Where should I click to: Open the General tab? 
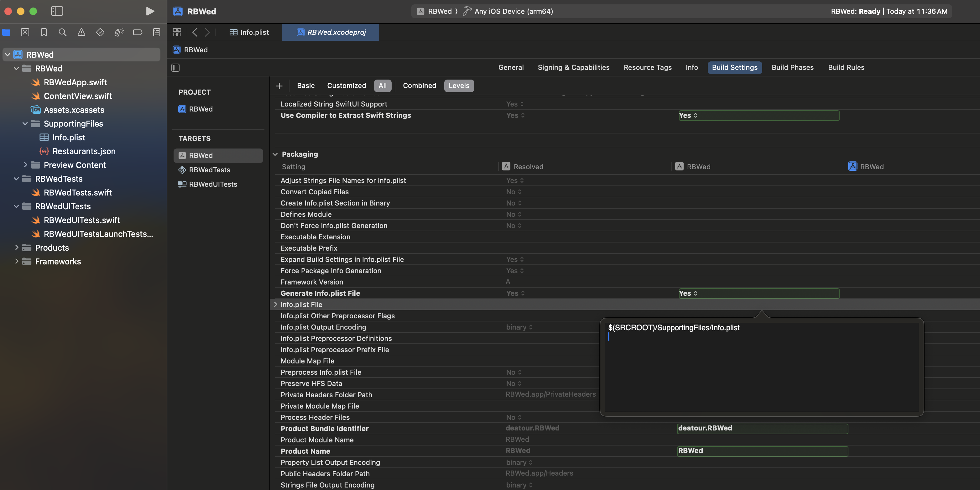pos(511,67)
